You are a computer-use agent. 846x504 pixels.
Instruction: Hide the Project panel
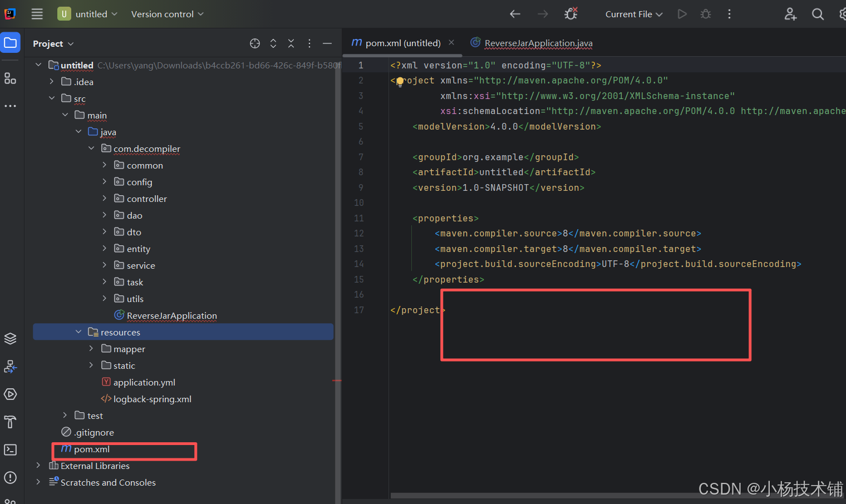(327, 43)
